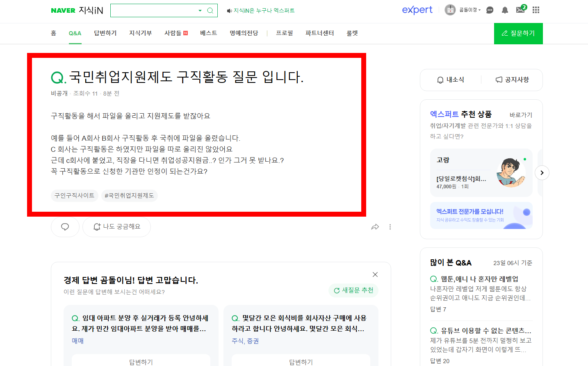Click the 구인구직사이트 tag
The width and height of the screenshot is (588, 366).
pyautogui.click(x=75, y=196)
